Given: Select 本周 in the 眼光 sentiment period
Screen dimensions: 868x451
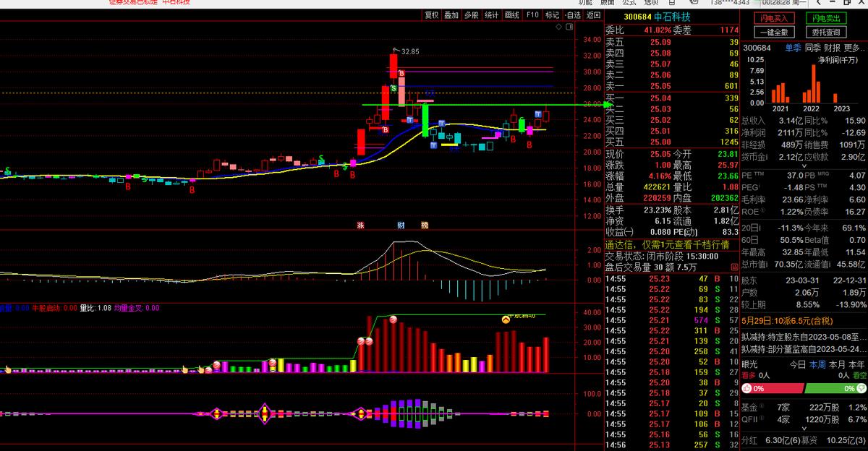Looking at the screenshot, I should click(x=817, y=364).
